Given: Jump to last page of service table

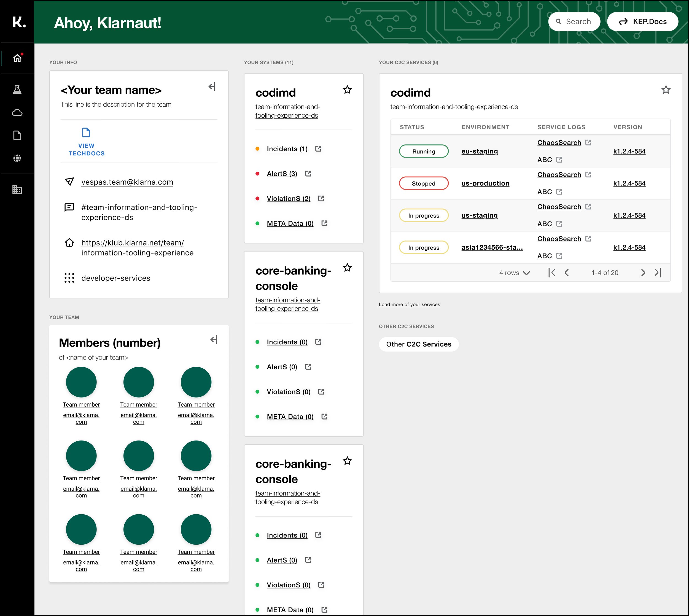Looking at the screenshot, I should click(x=658, y=272).
